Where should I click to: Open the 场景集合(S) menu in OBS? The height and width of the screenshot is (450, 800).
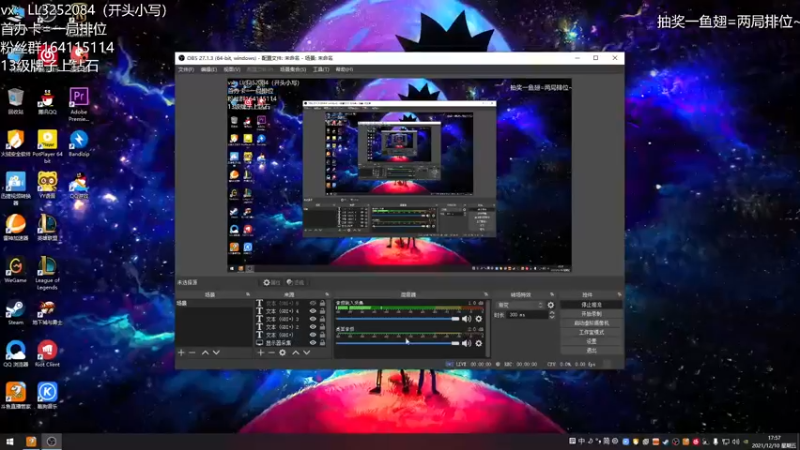[292, 69]
